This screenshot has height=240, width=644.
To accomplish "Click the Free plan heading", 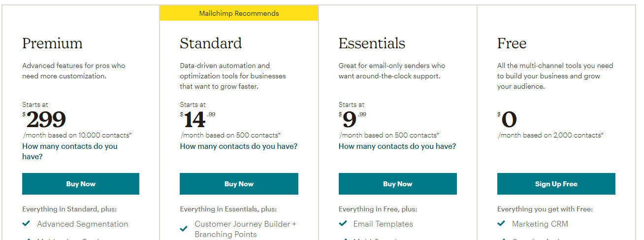I will 512,43.
